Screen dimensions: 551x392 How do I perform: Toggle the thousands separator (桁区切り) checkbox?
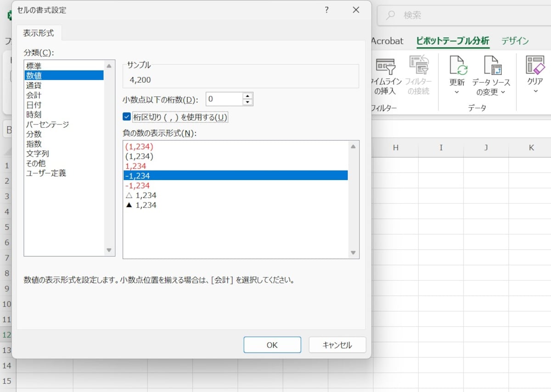(127, 117)
